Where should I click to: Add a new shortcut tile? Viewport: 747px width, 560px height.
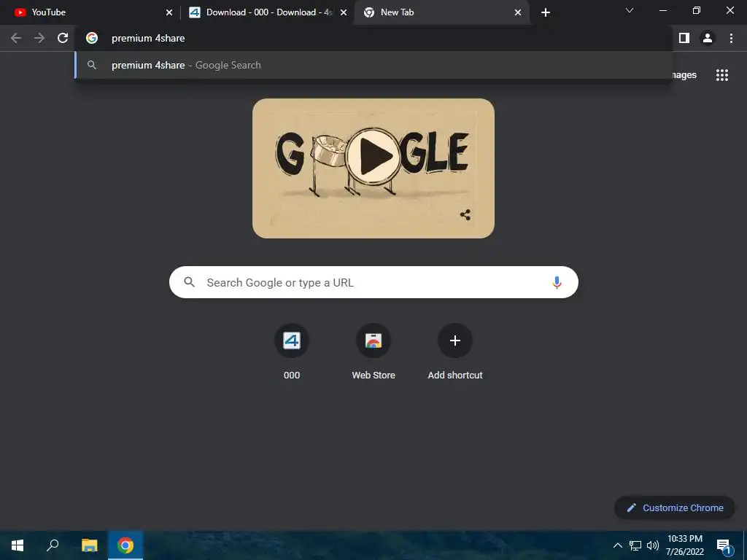click(455, 352)
